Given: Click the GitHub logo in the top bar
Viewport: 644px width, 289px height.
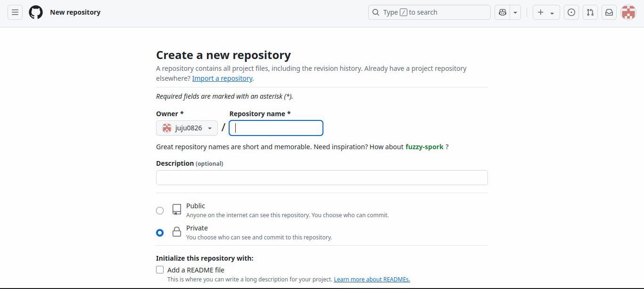Looking at the screenshot, I should (35, 12).
